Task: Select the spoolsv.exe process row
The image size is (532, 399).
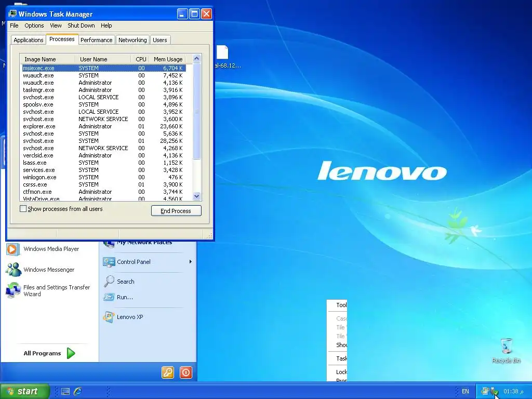Action: 103,104
